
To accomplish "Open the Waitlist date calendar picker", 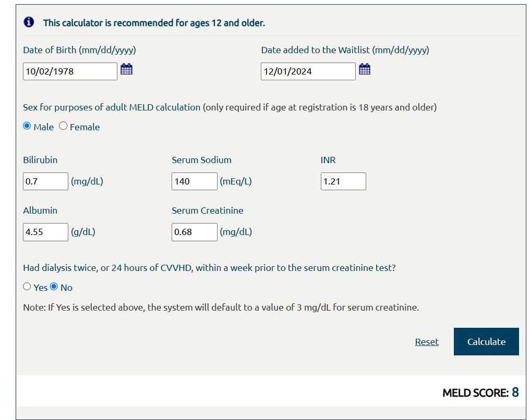I will (x=365, y=69).
